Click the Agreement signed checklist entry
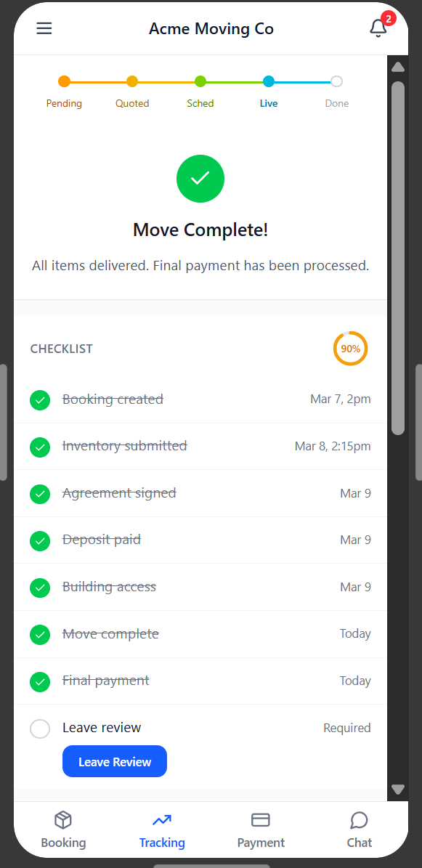Viewport: 422px width, 868px height. (119, 492)
